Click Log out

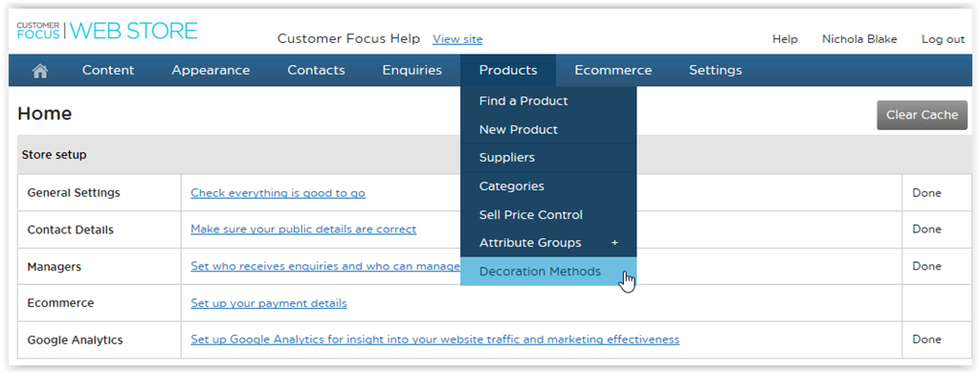943,39
